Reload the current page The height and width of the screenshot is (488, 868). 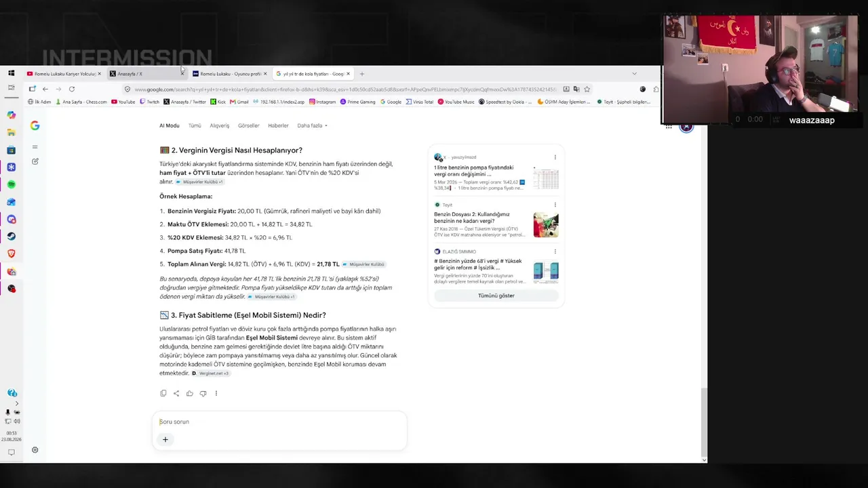(x=71, y=89)
